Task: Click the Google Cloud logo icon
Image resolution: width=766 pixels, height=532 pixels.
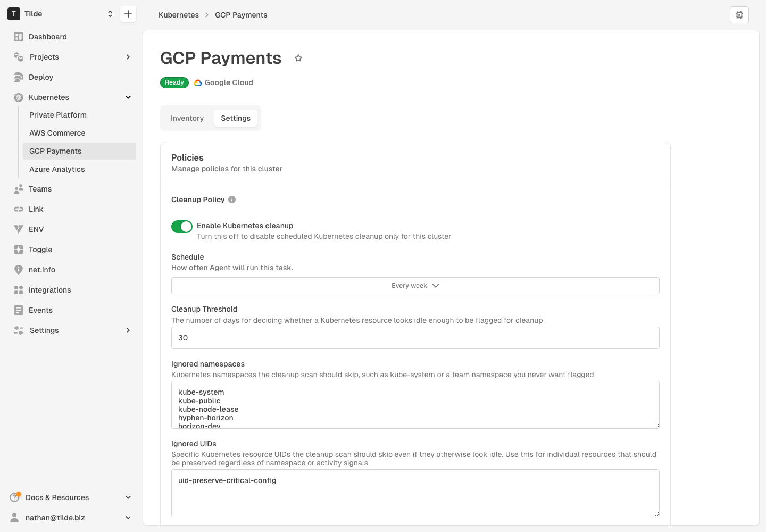Action: click(198, 82)
